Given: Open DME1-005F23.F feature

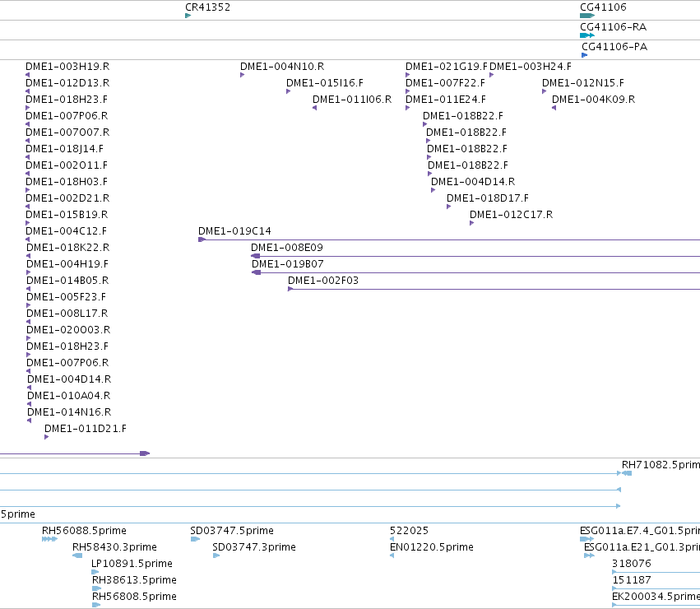Looking at the screenshot, I should tap(66, 297).
